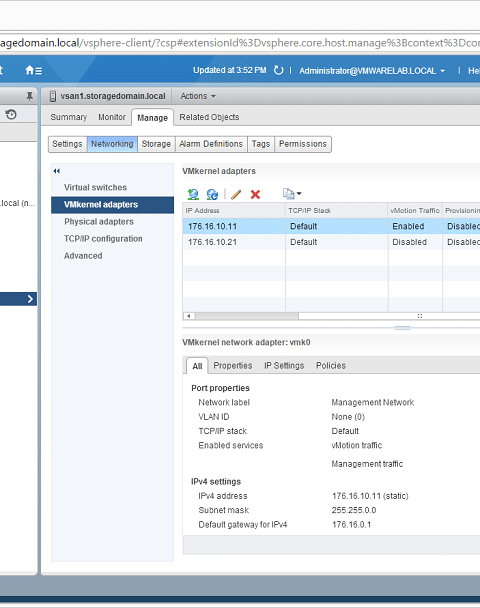Click the pencil Edit settings icon
The height and width of the screenshot is (608, 480).
(236, 194)
